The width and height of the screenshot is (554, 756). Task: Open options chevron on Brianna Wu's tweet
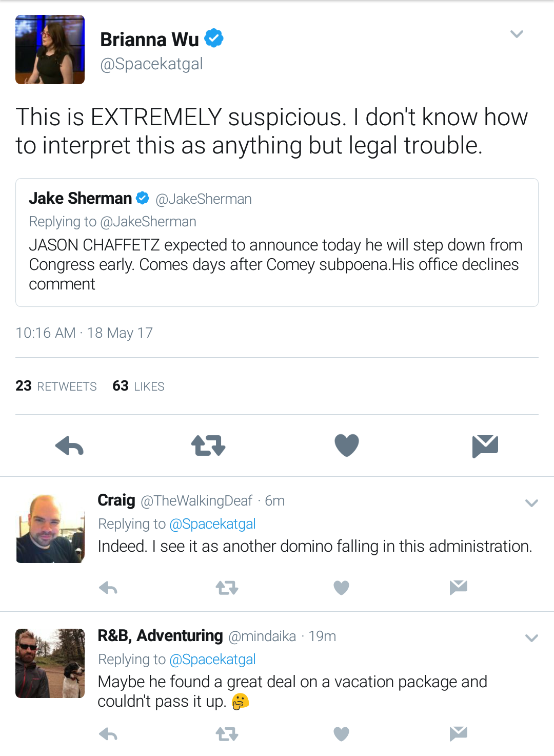pos(517,34)
